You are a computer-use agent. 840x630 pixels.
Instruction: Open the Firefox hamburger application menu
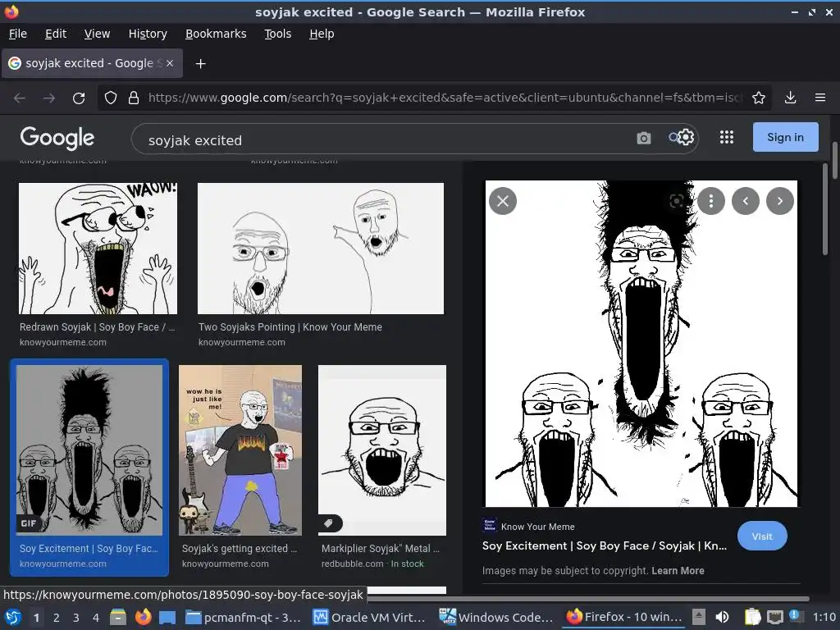(x=820, y=98)
